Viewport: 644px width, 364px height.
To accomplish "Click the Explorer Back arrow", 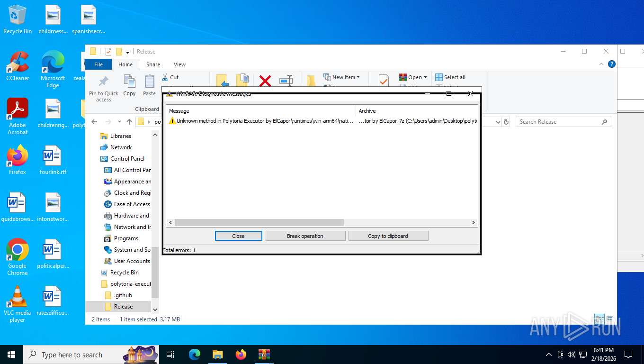I will pyautogui.click(x=94, y=122).
